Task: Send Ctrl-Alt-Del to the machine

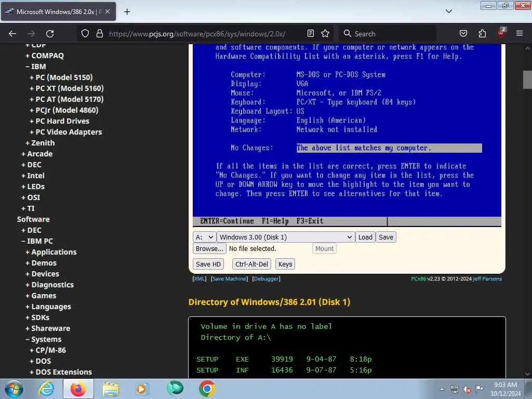Action: [x=251, y=264]
